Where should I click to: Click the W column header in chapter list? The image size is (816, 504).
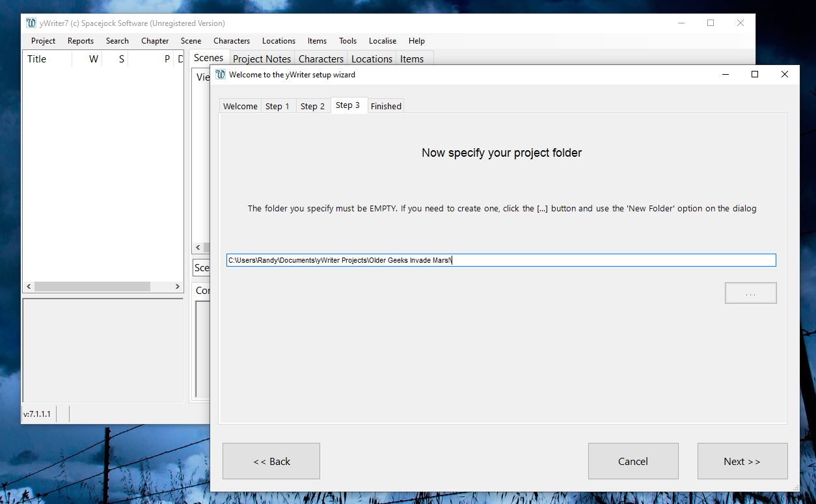tap(87, 59)
